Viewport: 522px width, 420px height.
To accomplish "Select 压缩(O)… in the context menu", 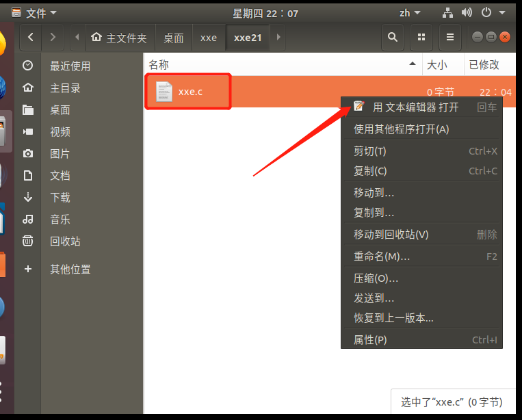I will 422,278.
